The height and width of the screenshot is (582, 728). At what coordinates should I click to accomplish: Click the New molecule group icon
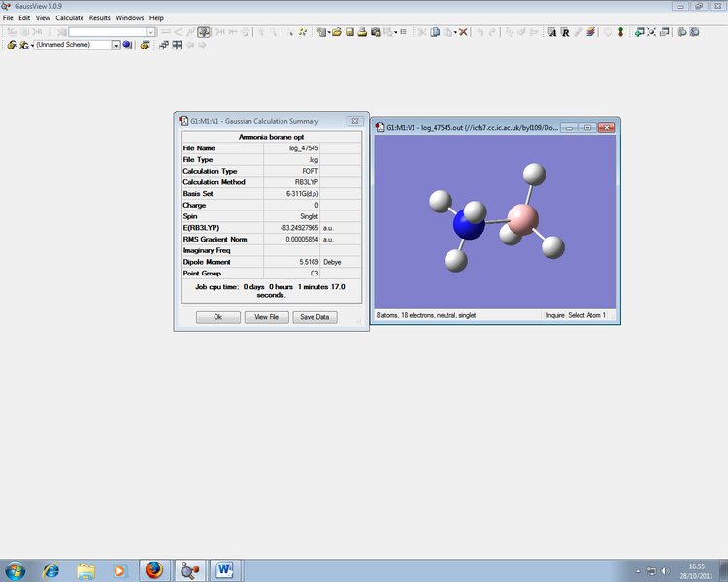click(321, 32)
